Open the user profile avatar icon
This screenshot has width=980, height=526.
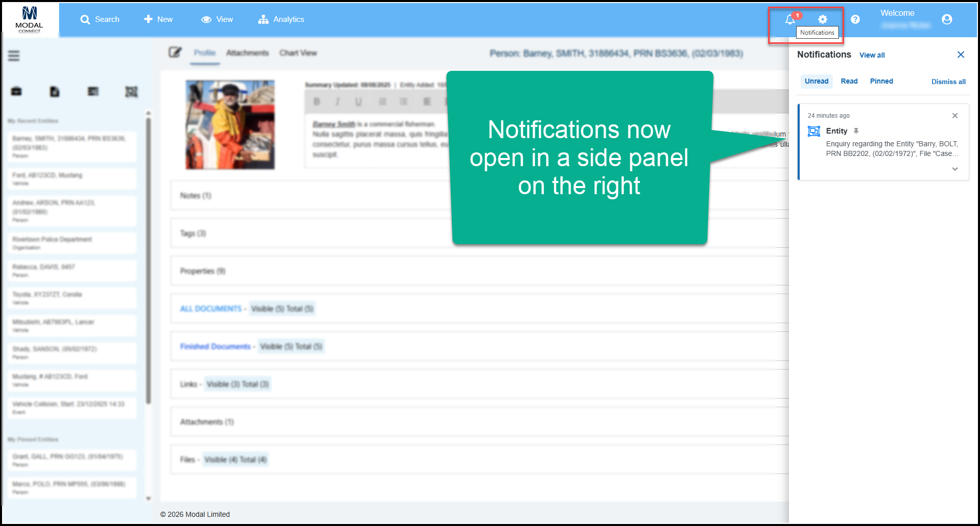pos(947,19)
